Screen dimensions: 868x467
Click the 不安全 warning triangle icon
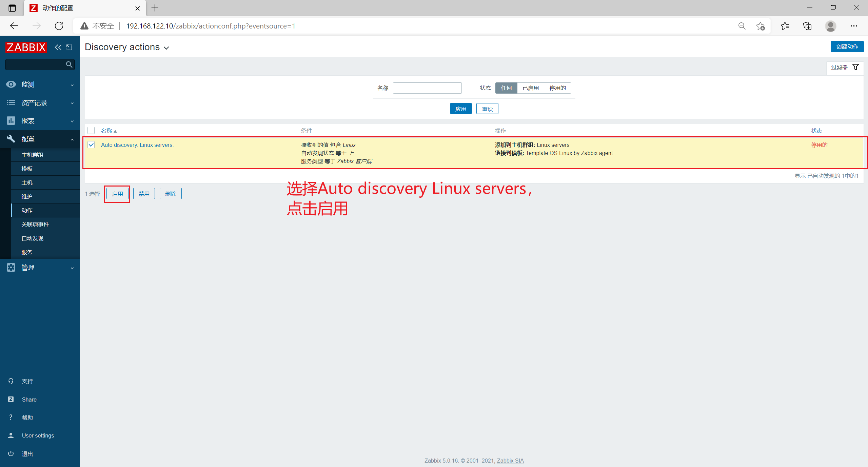[84, 26]
